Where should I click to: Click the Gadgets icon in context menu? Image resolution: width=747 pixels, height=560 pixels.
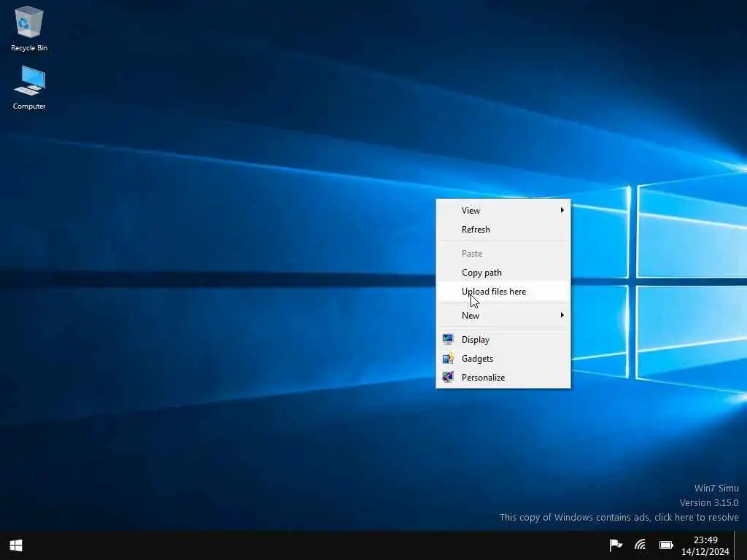[448, 358]
